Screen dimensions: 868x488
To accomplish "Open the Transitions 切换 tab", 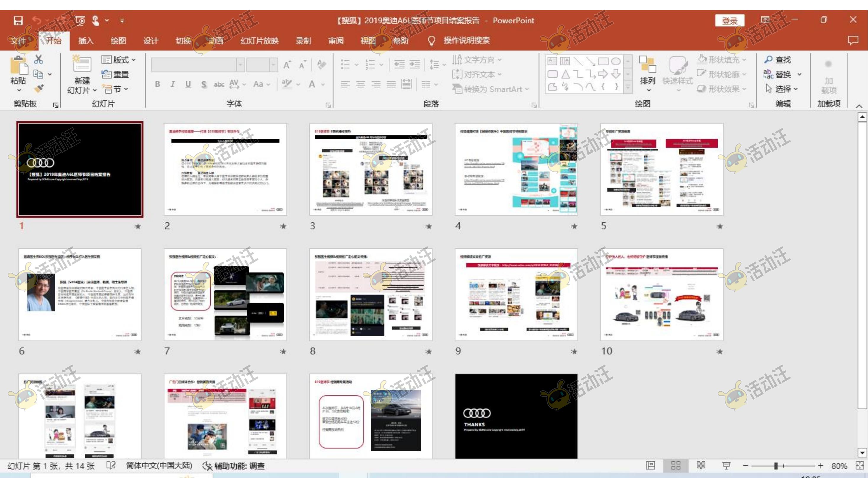I will (183, 41).
